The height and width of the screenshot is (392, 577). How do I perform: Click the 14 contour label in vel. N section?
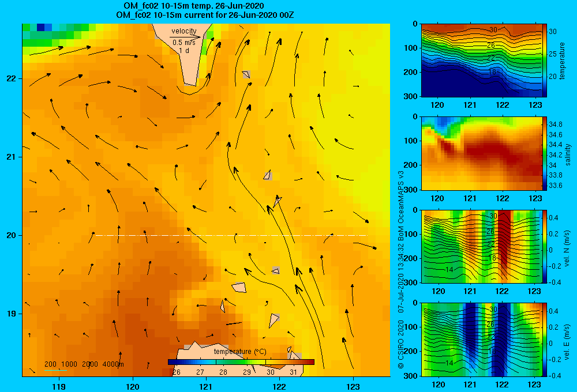(x=449, y=270)
